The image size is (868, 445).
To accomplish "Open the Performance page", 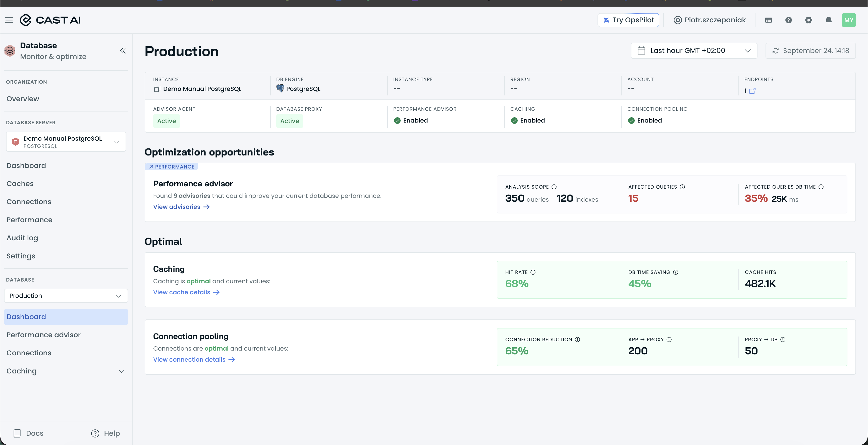I will pyautogui.click(x=29, y=220).
